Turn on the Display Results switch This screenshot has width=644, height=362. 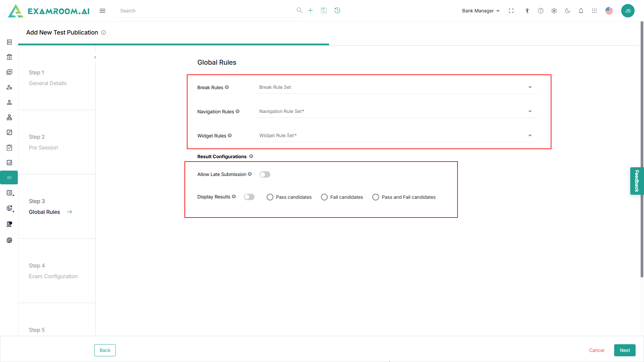pos(249,197)
